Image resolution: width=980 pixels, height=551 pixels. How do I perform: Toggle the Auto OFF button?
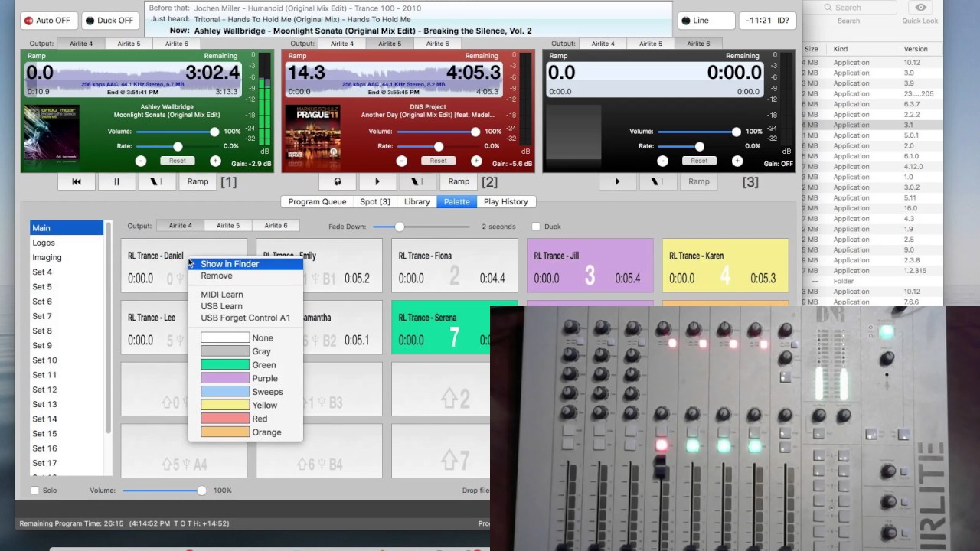47,21
